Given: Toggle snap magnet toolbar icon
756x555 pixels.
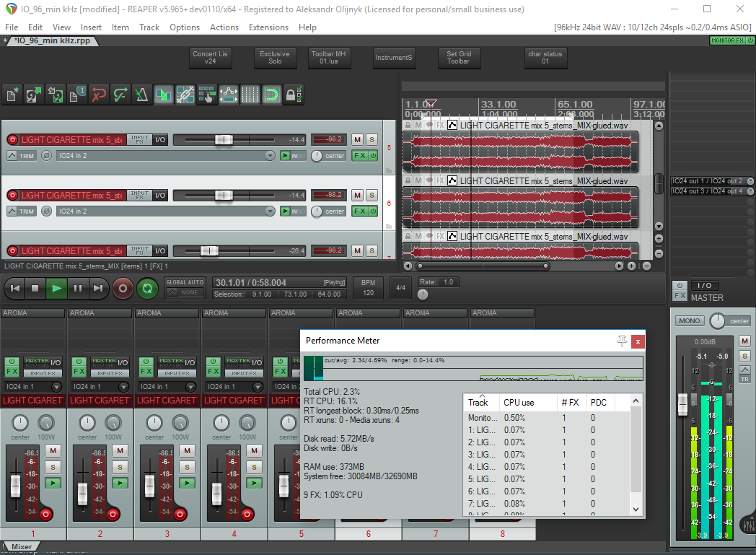Looking at the screenshot, I should [271, 95].
